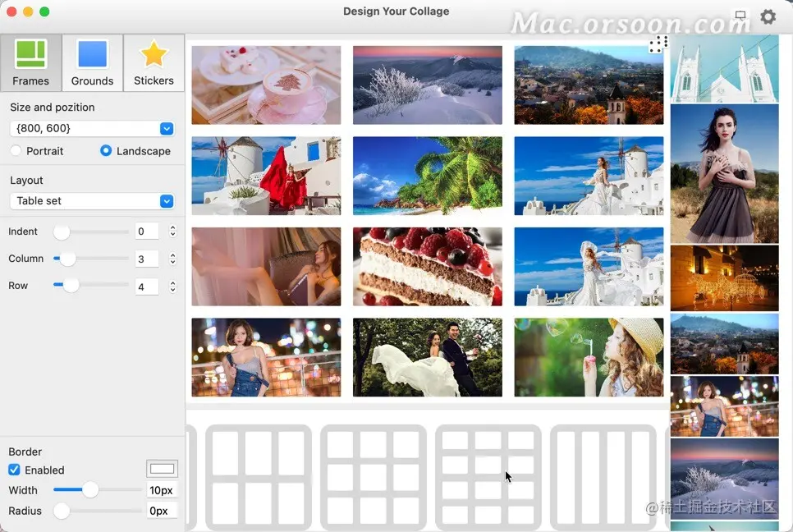Open the Stickers tab
The width and height of the screenshot is (793, 532).
[154, 62]
